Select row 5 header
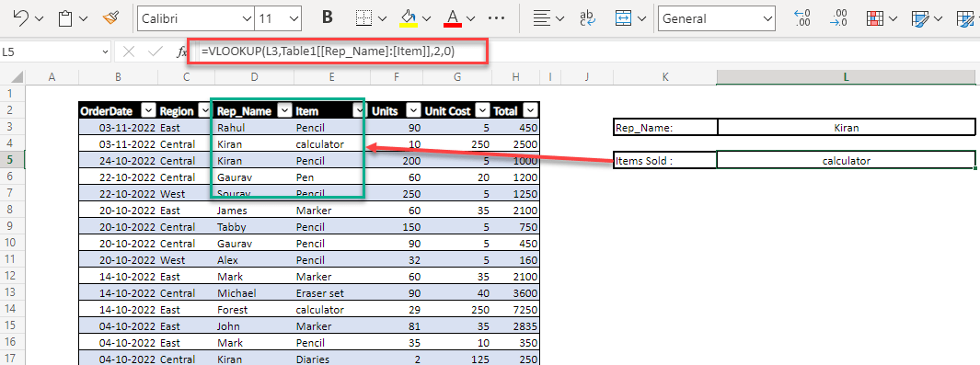 click(x=13, y=160)
